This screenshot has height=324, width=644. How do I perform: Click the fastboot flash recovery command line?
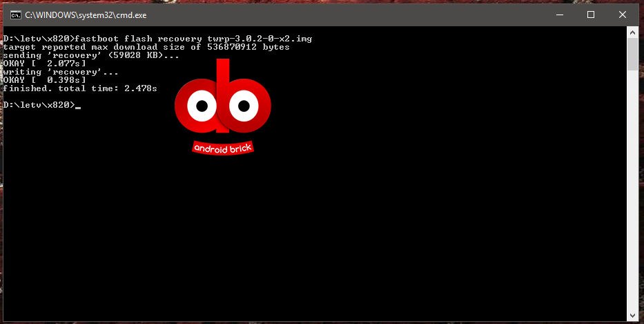157,39
